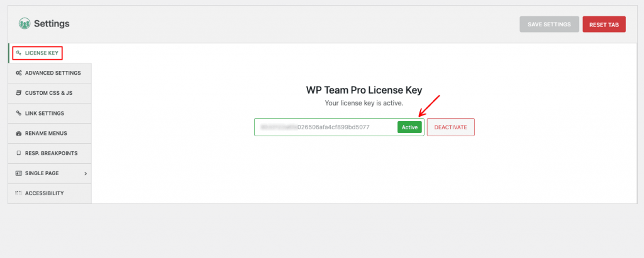The image size is (644, 258).
Task: Open the Accessibility tab
Action: click(x=50, y=193)
